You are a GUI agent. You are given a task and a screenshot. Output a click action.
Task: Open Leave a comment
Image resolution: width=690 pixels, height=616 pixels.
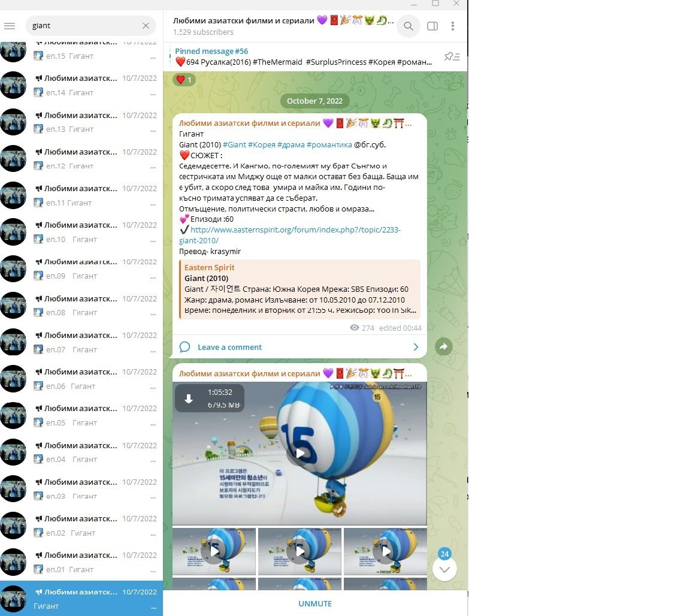[x=229, y=347]
